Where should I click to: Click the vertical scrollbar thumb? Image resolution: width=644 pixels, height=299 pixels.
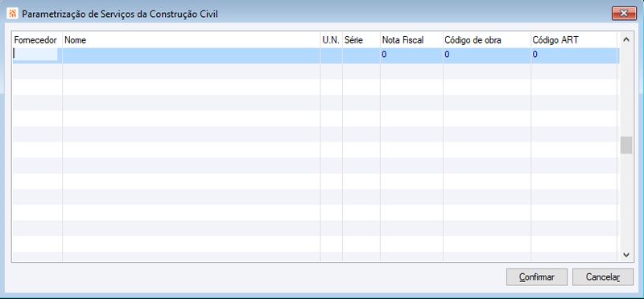click(x=626, y=145)
